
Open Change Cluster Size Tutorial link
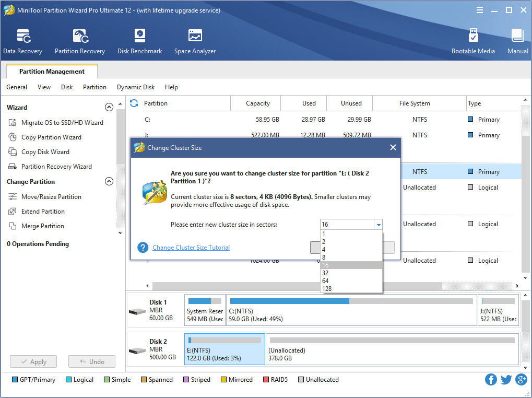(191, 248)
